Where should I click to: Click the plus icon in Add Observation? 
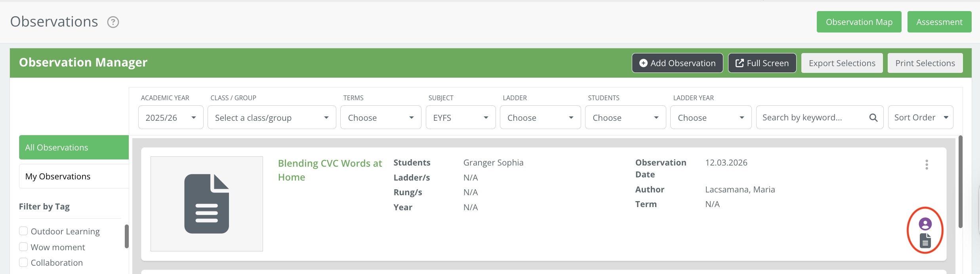tap(643, 63)
